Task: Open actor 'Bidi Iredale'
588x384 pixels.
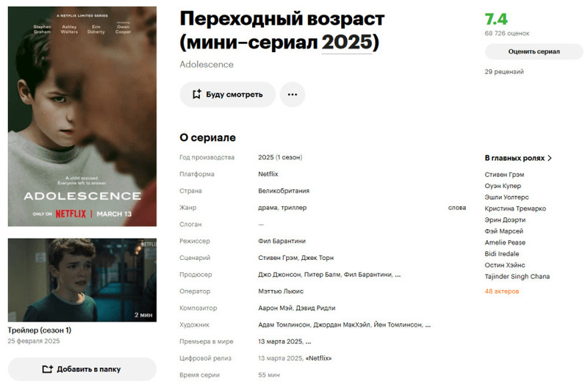Action: pyautogui.click(x=502, y=253)
